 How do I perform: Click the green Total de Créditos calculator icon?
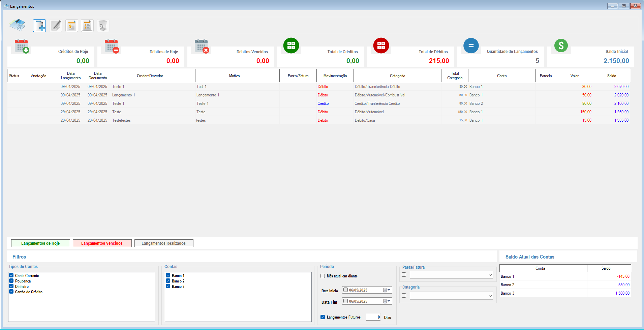coord(291,46)
